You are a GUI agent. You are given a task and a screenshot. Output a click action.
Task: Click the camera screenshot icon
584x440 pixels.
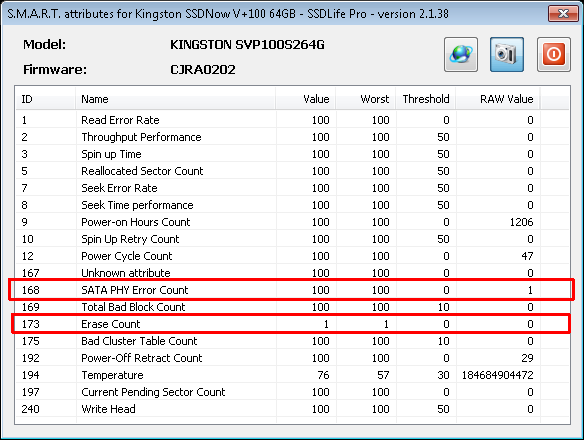507,54
